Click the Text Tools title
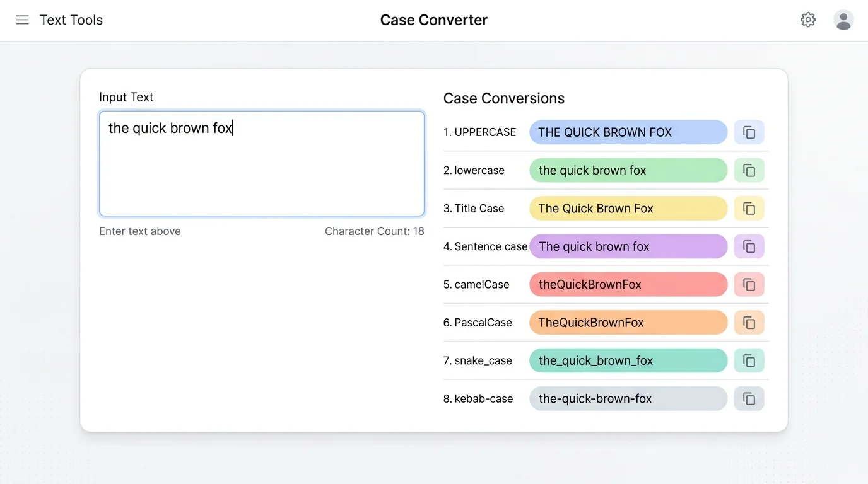This screenshot has width=868, height=484. (71, 20)
